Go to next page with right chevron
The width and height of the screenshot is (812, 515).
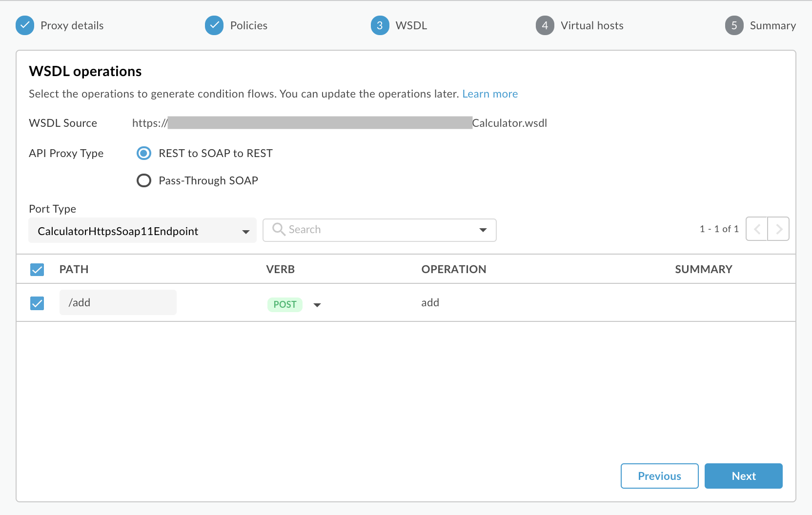779,229
